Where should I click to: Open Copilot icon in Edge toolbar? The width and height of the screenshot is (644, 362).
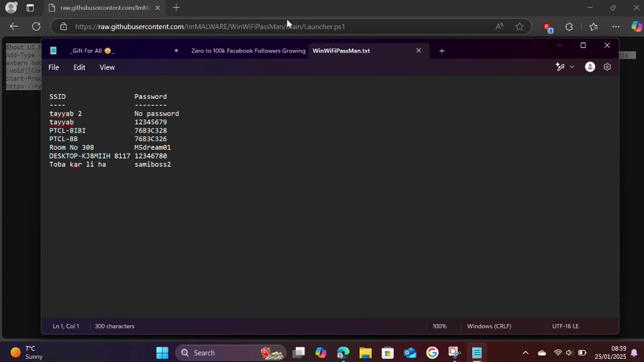pos(636,27)
